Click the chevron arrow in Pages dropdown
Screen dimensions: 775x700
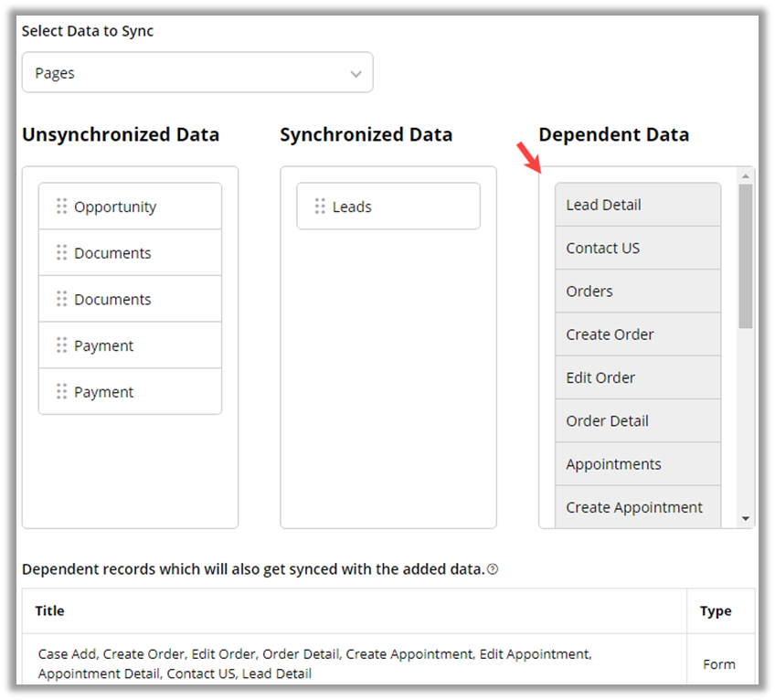(x=356, y=74)
